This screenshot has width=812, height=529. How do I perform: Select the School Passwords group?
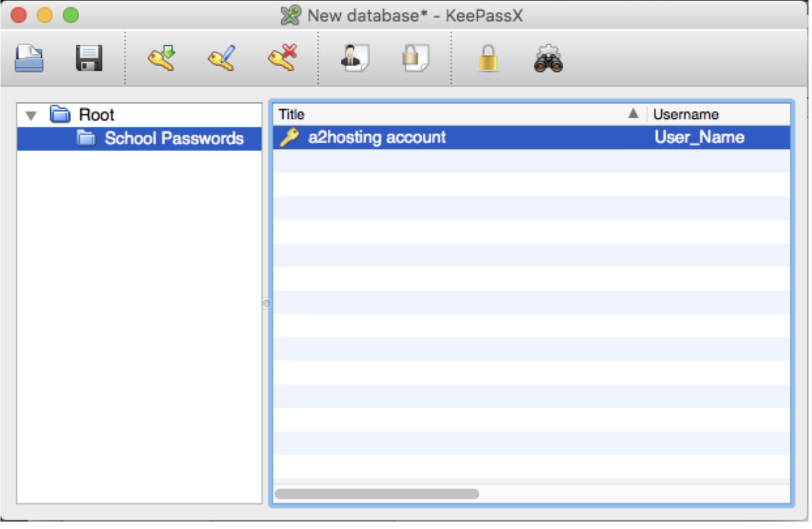pos(173,138)
